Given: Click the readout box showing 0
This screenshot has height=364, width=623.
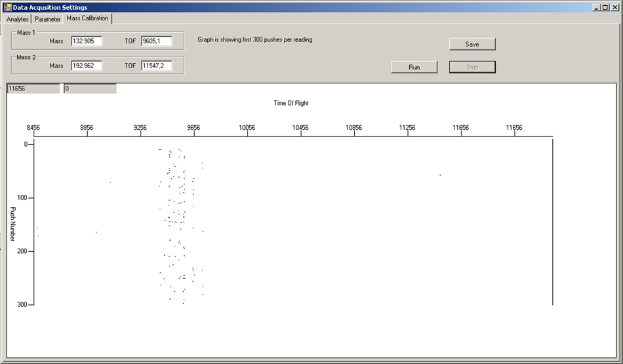Looking at the screenshot, I should [90, 89].
